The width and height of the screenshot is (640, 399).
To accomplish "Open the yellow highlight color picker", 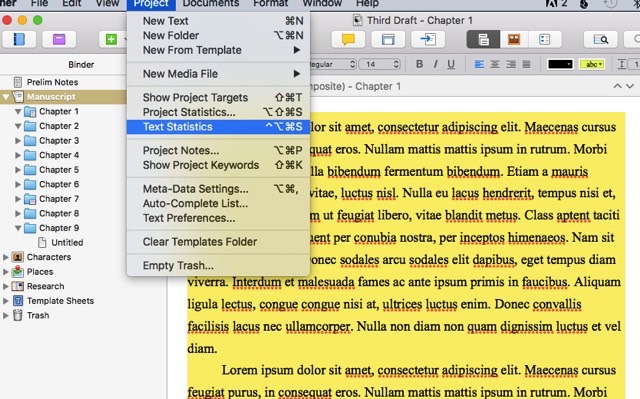I will (x=592, y=64).
